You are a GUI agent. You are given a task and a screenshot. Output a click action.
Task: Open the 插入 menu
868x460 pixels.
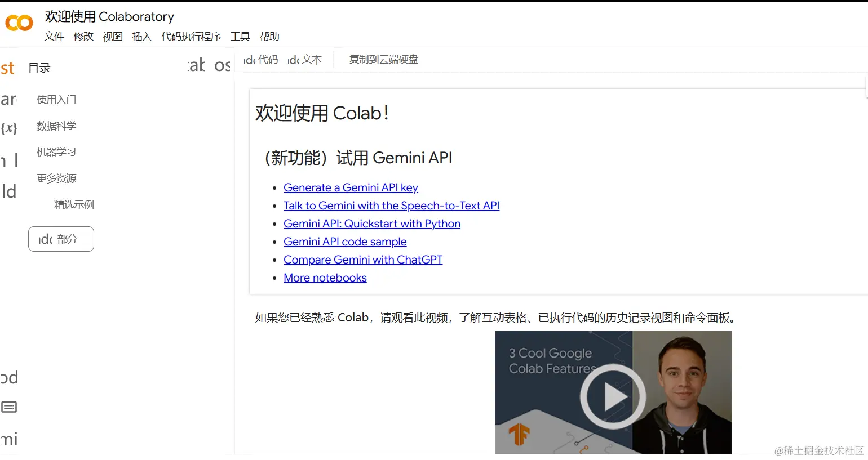[142, 37]
